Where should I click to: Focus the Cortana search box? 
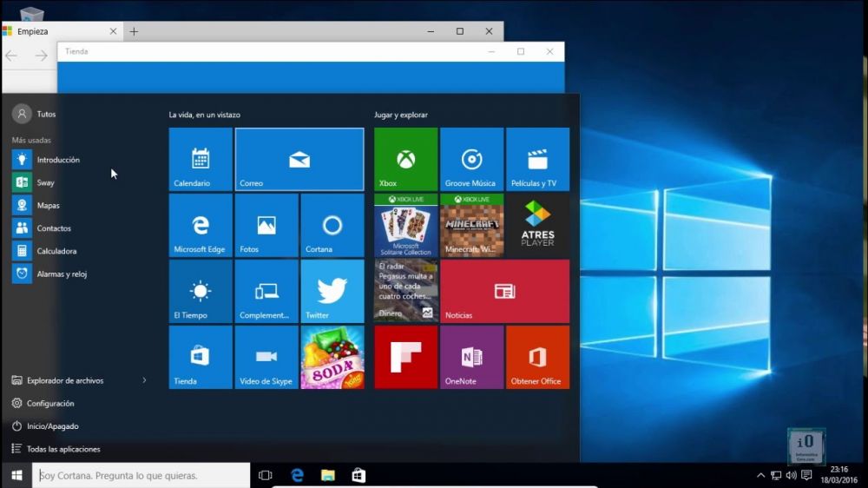coord(141,475)
